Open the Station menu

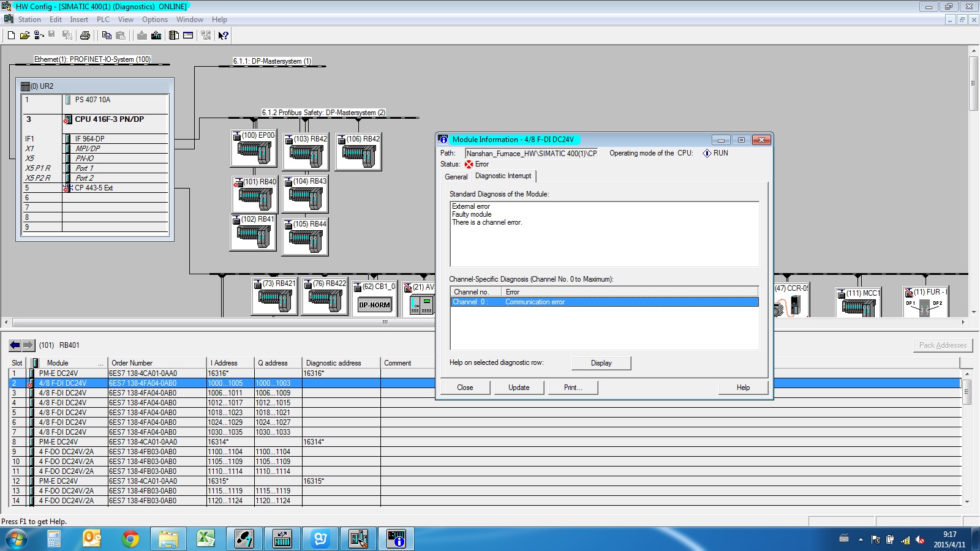[x=29, y=20]
